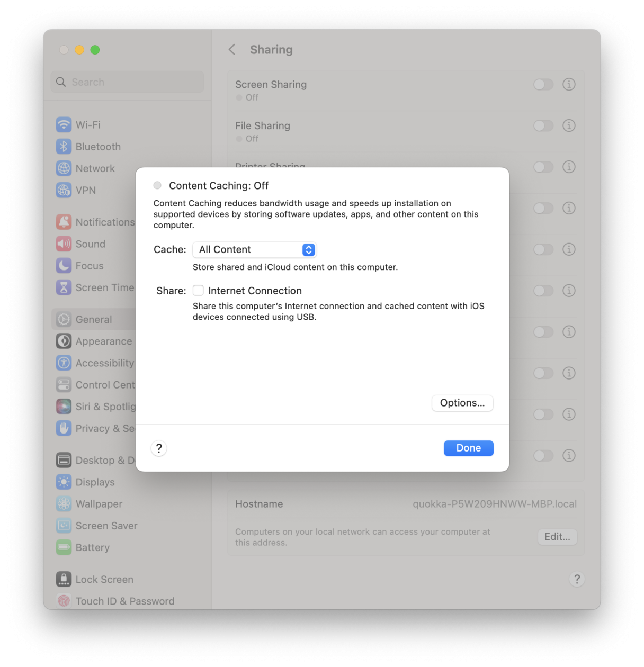Image resolution: width=644 pixels, height=667 pixels.
Task: Click the Focus moon icon
Action: click(x=64, y=266)
